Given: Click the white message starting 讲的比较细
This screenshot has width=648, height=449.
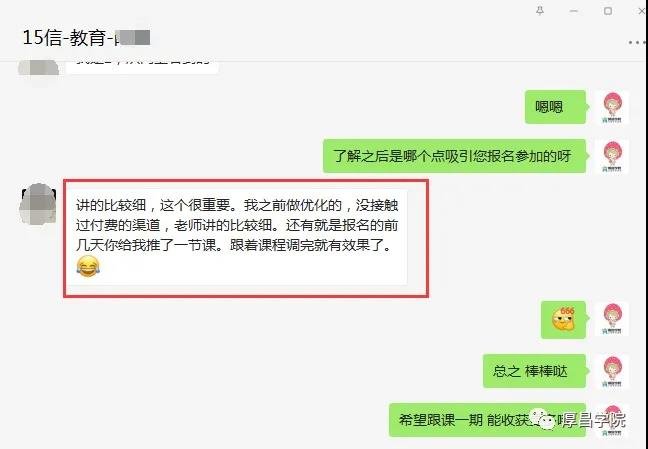Looking at the screenshot, I should pyautogui.click(x=237, y=237).
